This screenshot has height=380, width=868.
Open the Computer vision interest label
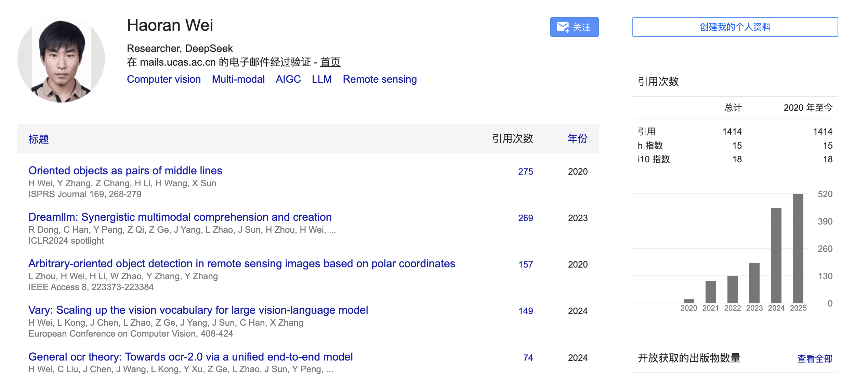[x=163, y=79]
